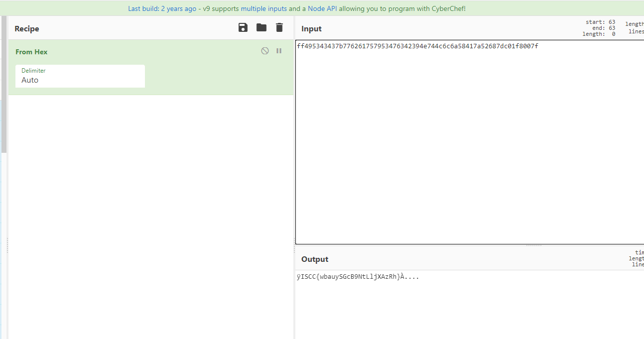Click the Recipe panel heading
The height and width of the screenshot is (339, 644).
(x=27, y=29)
